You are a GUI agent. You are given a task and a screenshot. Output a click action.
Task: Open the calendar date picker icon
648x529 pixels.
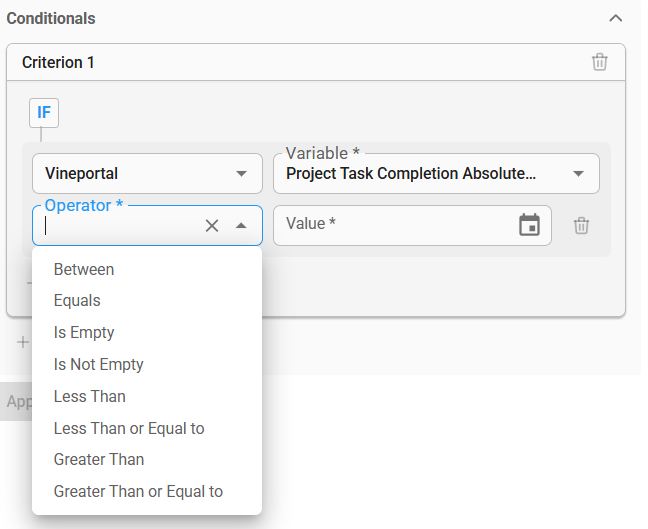529,225
